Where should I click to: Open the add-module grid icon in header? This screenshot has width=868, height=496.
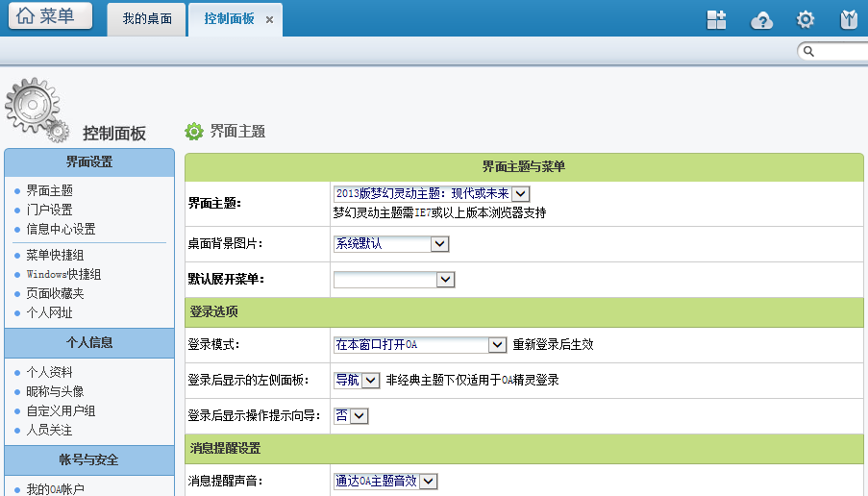click(716, 19)
